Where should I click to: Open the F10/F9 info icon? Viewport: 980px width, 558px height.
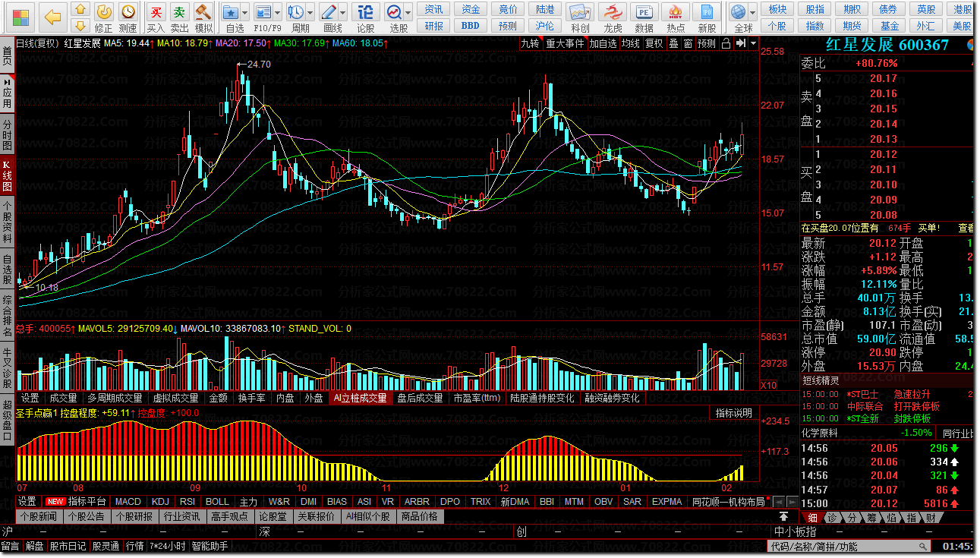click(263, 11)
